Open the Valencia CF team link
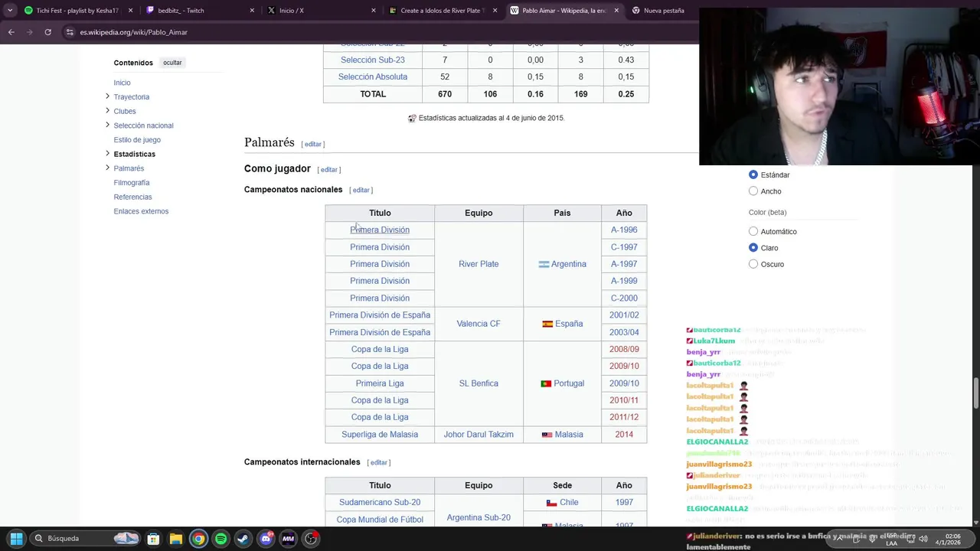 [479, 324]
